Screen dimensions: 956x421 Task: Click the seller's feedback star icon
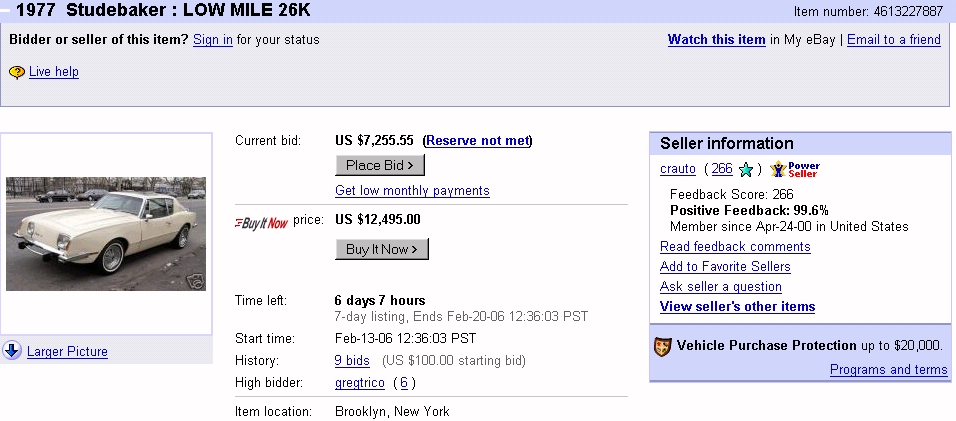[745, 169]
